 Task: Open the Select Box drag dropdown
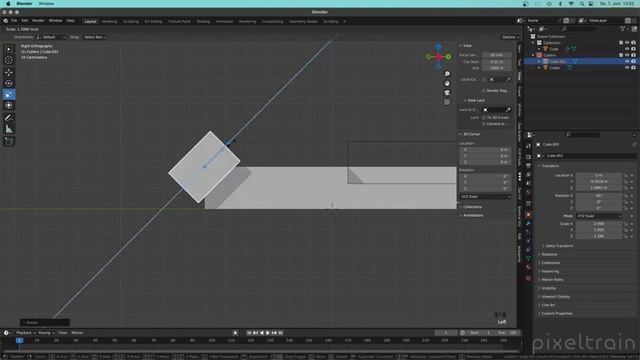(94, 37)
